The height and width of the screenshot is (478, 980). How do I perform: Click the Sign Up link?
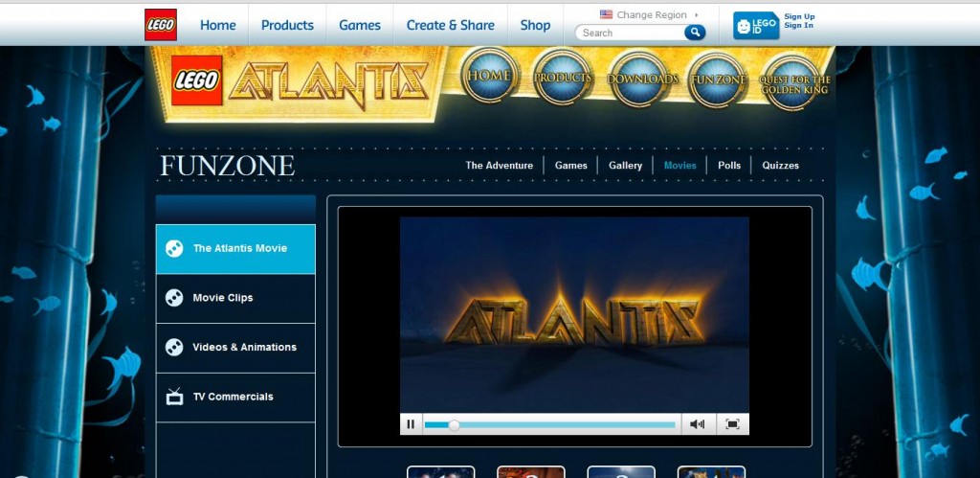coord(799,17)
